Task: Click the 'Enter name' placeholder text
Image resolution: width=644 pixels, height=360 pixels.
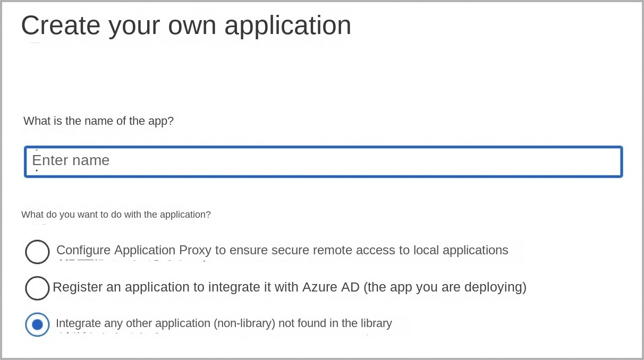Action: point(71,160)
